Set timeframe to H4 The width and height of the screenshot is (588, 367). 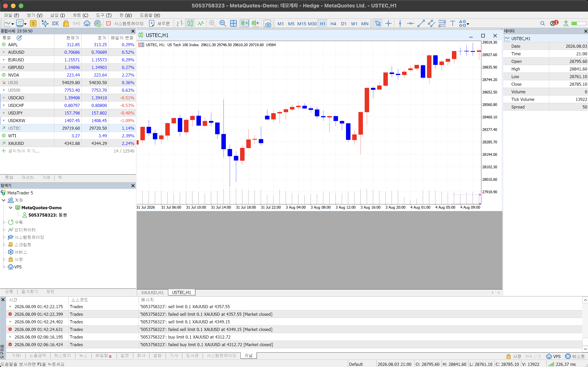tap(333, 24)
